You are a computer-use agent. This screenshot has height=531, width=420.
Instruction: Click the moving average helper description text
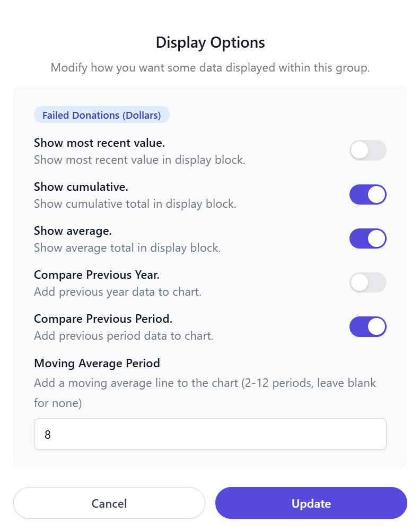click(205, 383)
